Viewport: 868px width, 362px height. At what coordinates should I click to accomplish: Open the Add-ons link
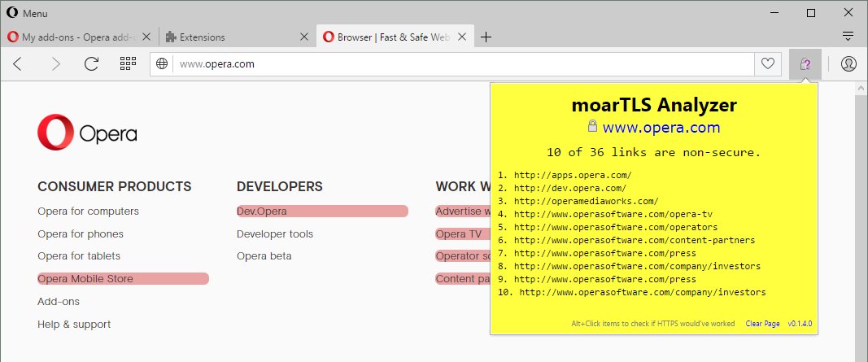[58, 302]
